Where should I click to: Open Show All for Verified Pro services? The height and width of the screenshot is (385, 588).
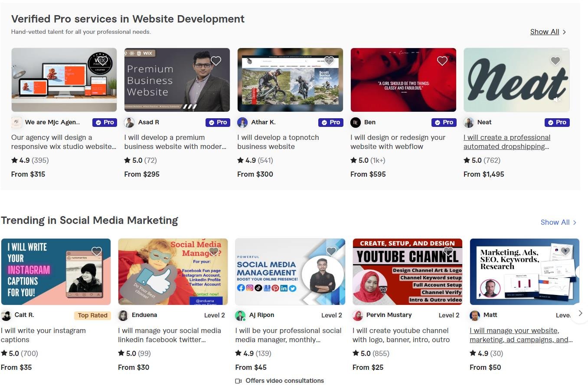click(x=548, y=32)
